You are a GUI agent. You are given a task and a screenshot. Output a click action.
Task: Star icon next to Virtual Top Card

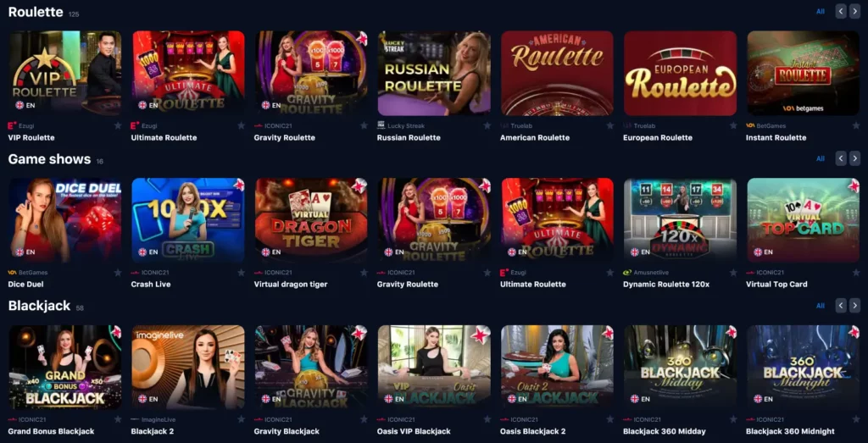pos(856,273)
